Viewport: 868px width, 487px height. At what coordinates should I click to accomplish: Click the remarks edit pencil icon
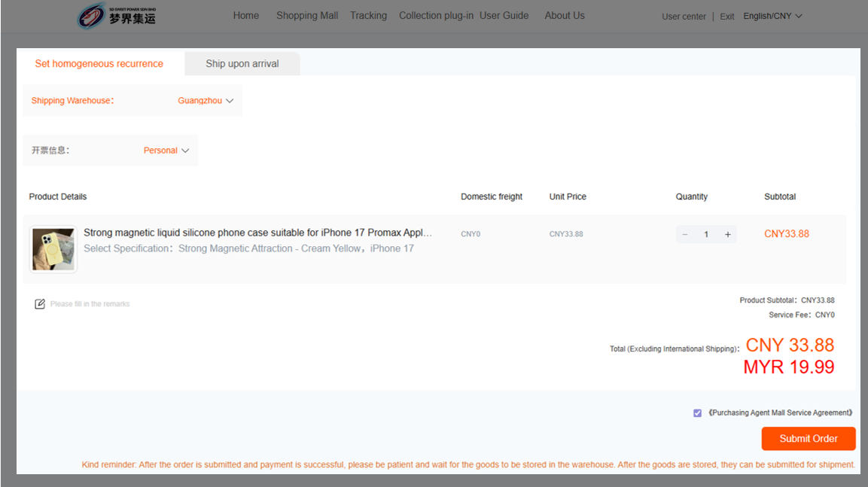[x=40, y=304]
